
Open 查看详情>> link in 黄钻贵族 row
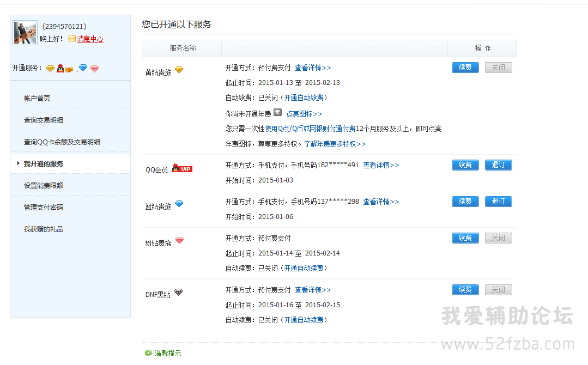pos(313,68)
